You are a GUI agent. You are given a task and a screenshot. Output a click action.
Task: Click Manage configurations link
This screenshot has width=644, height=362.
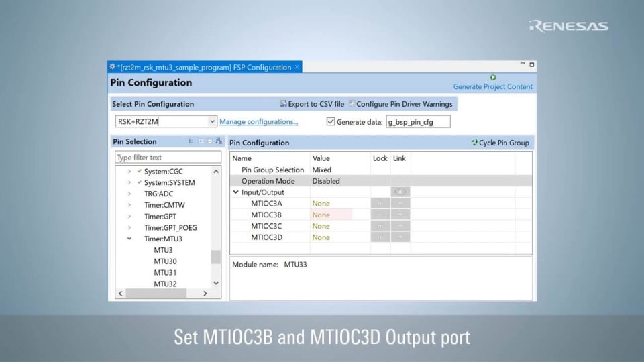pyautogui.click(x=259, y=121)
